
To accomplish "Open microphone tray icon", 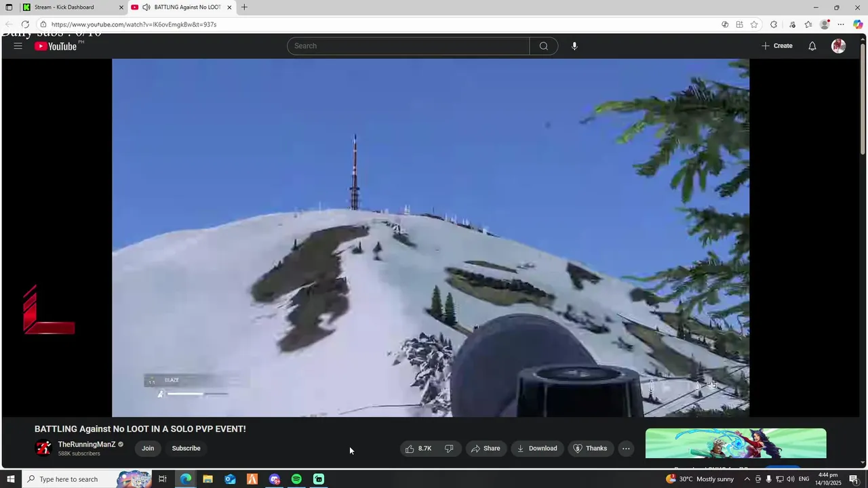I will [768, 479].
